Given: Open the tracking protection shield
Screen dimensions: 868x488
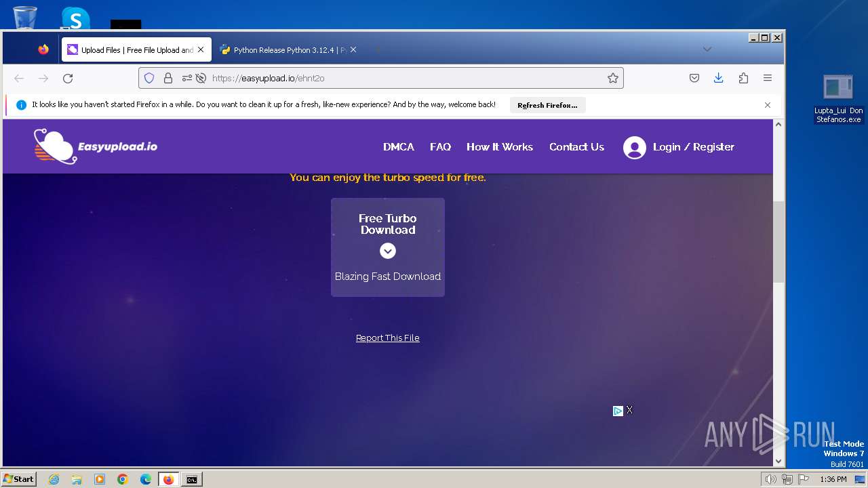Looking at the screenshot, I should click(x=149, y=78).
